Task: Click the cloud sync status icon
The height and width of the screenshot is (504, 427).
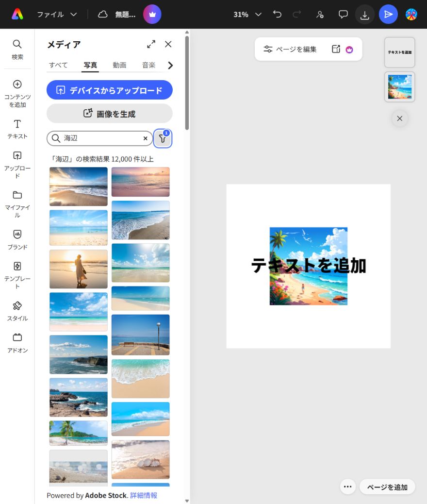Action: [102, 14]
